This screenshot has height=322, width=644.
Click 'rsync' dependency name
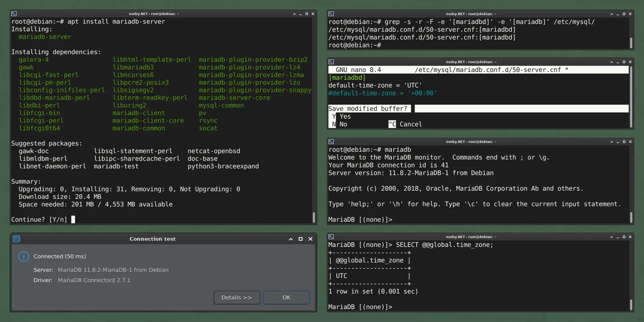coord(208,121)
